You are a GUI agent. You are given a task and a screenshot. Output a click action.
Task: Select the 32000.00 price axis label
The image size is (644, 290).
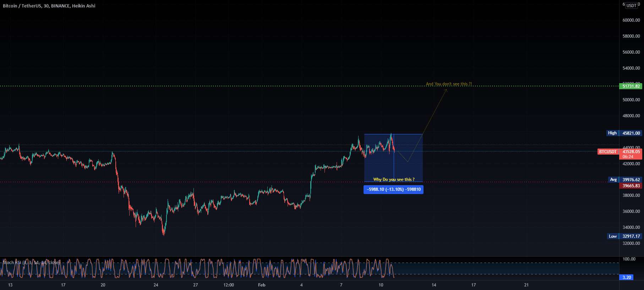[x=631, y=243]
